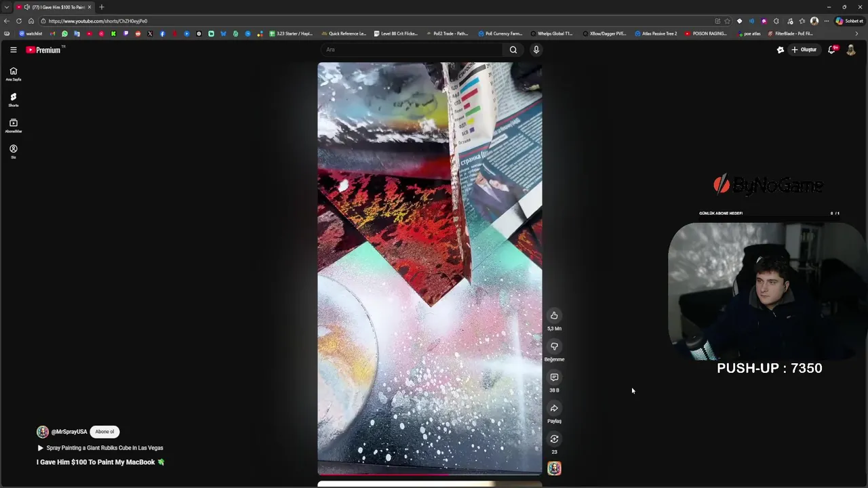Image resolution: width=868 pixels, height=488 pixels.
Task: Reload the page in the browser
Action: (19, 21)
